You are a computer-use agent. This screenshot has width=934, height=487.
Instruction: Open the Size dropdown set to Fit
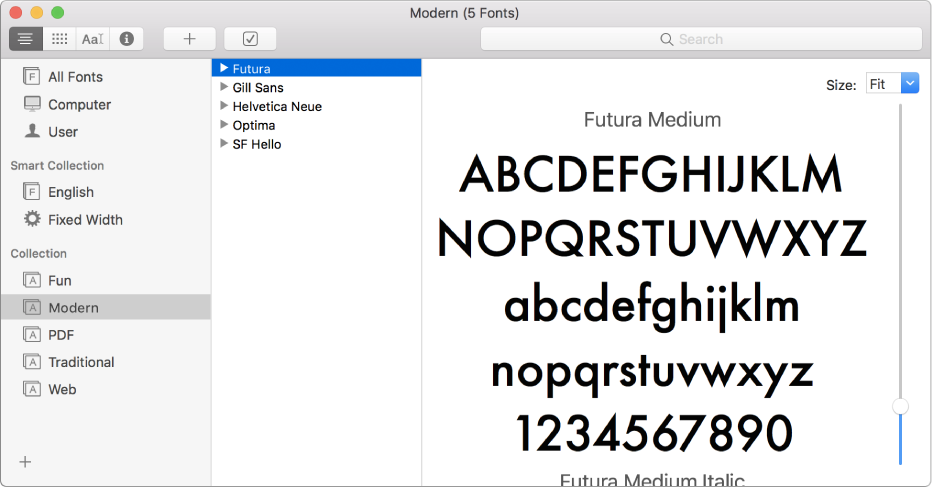click(x=892, y=84)
